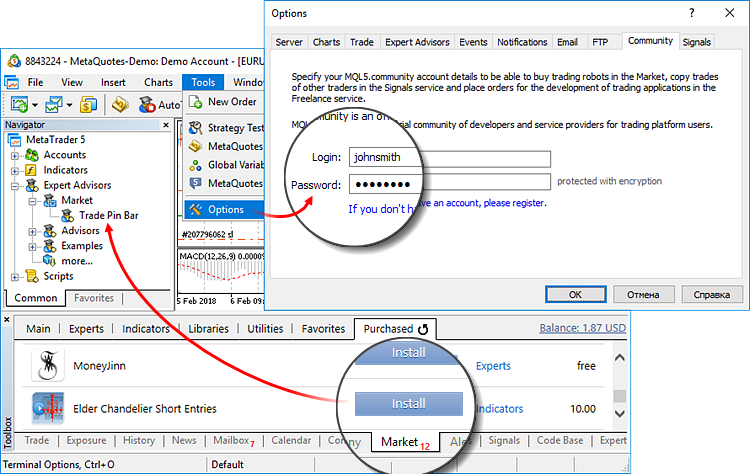Click the Market list scrollbar thumb
This screenshot has width=750, height=474.
(x=619, y=396)
